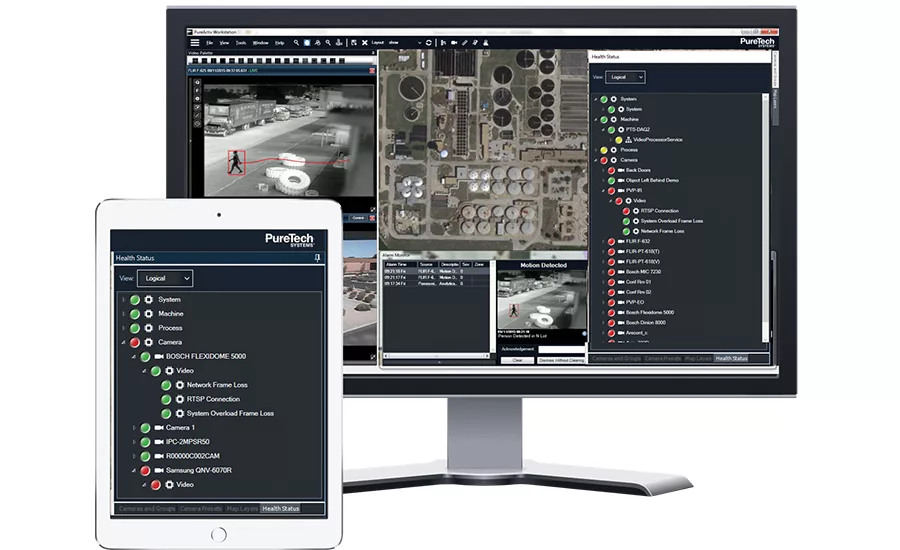
Task: Open the hamburger menu on the workstation toolbar
Action: pyautogui.click(x=195, y=42)
